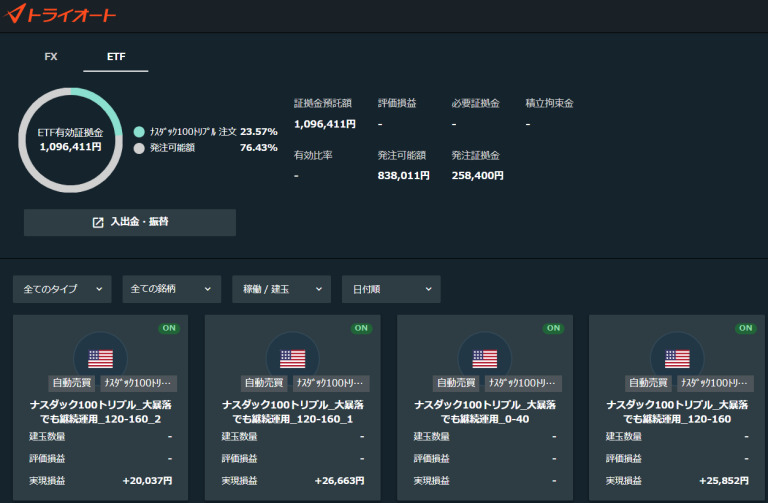Open the 稼働 / 建玉 dropdown
This screenshot has width=768, height=503.
(282, 289)
